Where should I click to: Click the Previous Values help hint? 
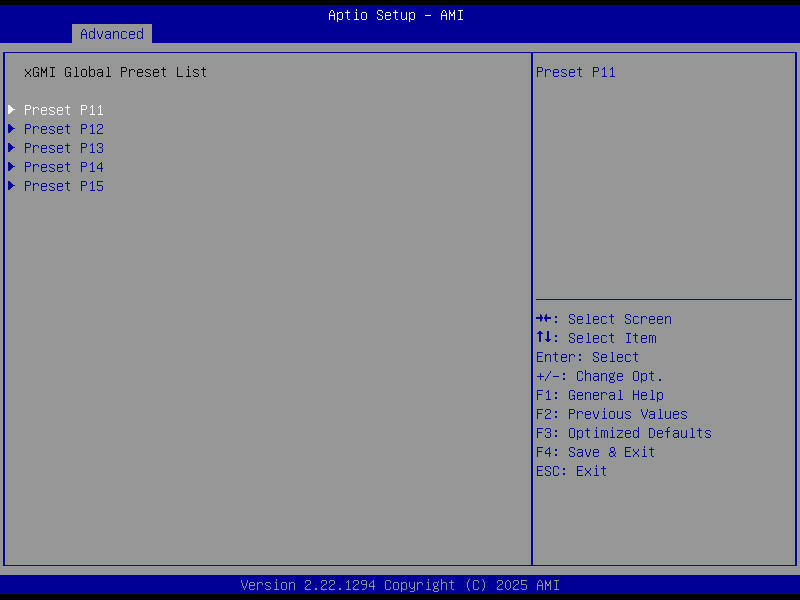pyautogui.click(x=611, y=413)
